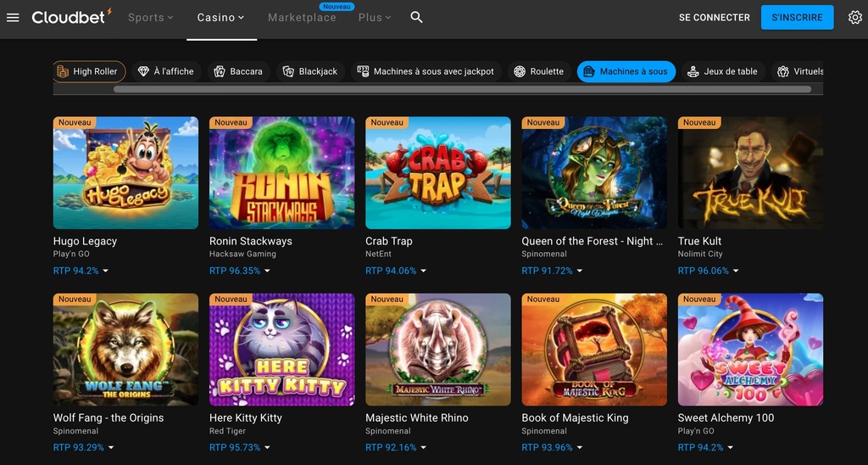
Task: Open the Here Kitty Kitty thumbnail
Action: pos(281,350)
